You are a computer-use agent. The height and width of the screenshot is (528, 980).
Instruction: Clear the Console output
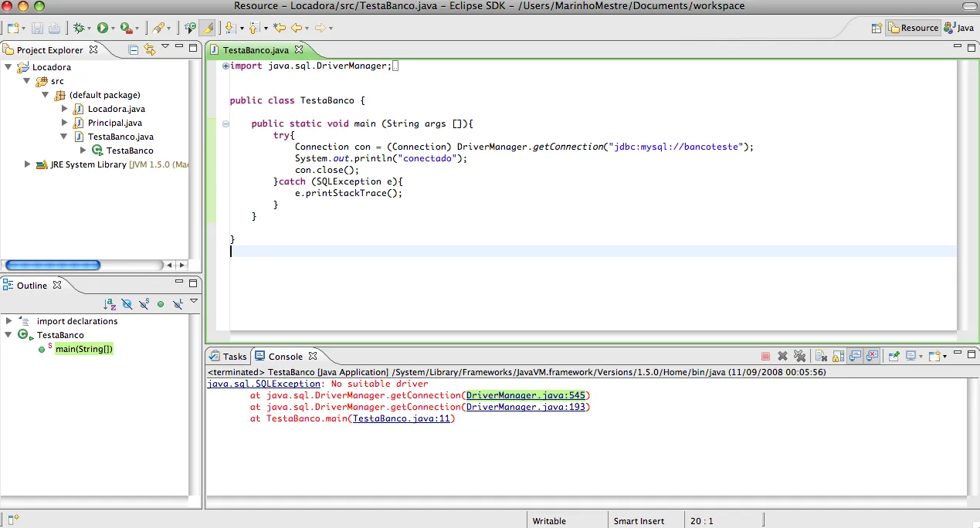[x=820, y=356]
